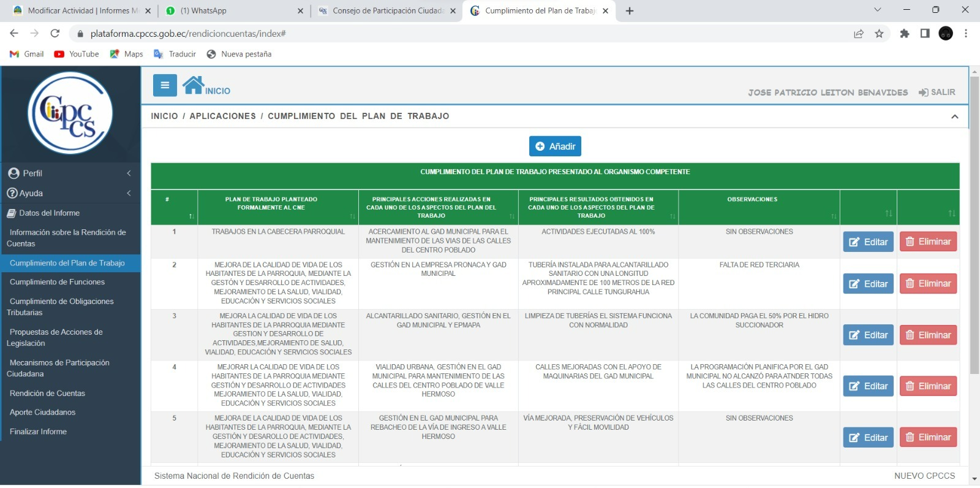980x488 pixels.
Task: Delete row 3 with Eliminar button
Action: [928, 335]
